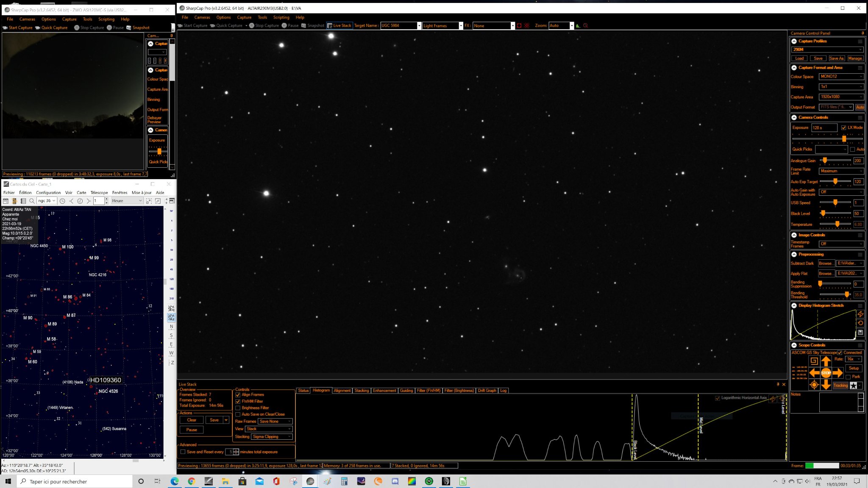Click the spiral search icon in Scope Controls
This screenshot has width=868, height=488.
point(814,361)
